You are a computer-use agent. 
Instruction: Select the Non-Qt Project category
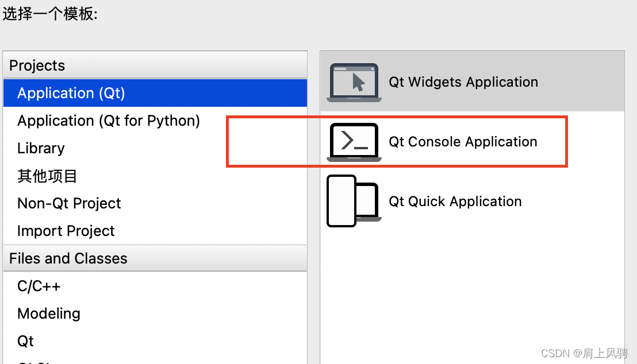tap(155, 203)
